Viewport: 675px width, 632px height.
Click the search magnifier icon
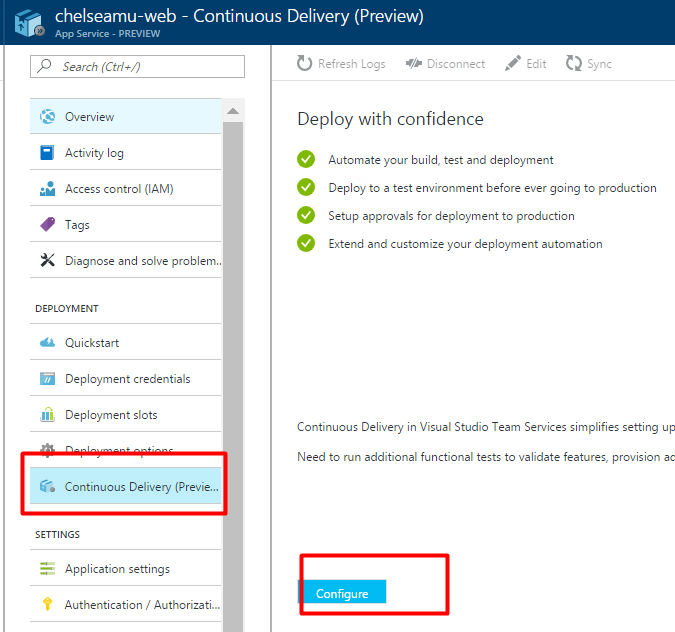pos(44,66)
